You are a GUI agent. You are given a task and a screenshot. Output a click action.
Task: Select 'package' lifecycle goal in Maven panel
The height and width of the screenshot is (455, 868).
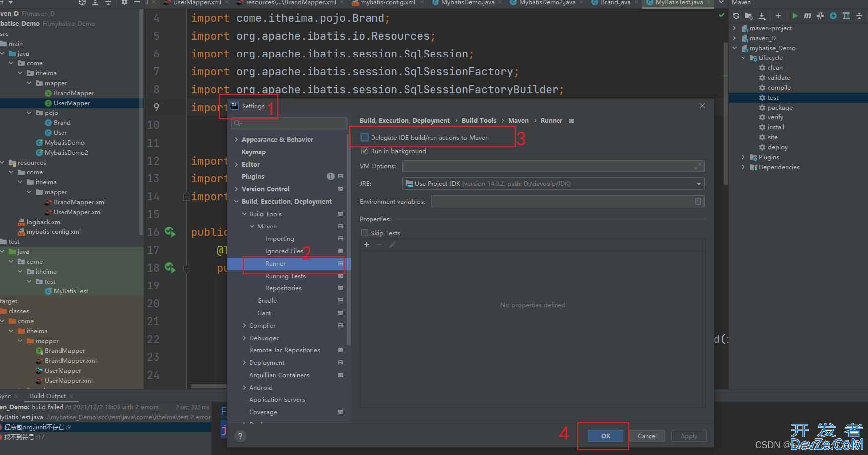pos(780,108)
